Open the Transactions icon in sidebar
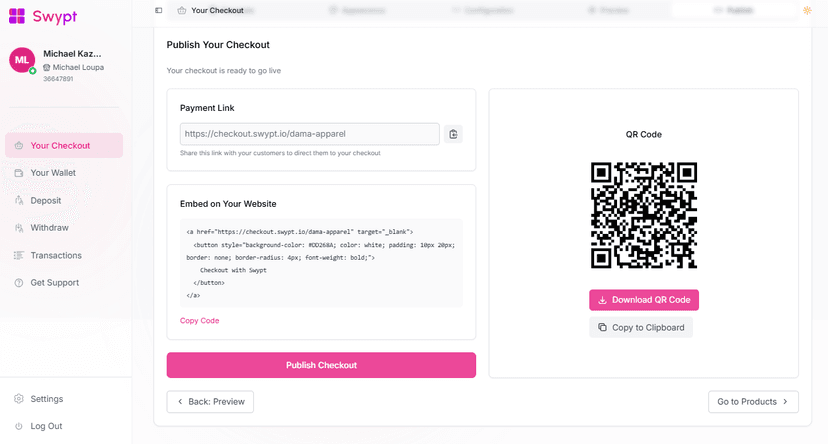 point(19,255)
